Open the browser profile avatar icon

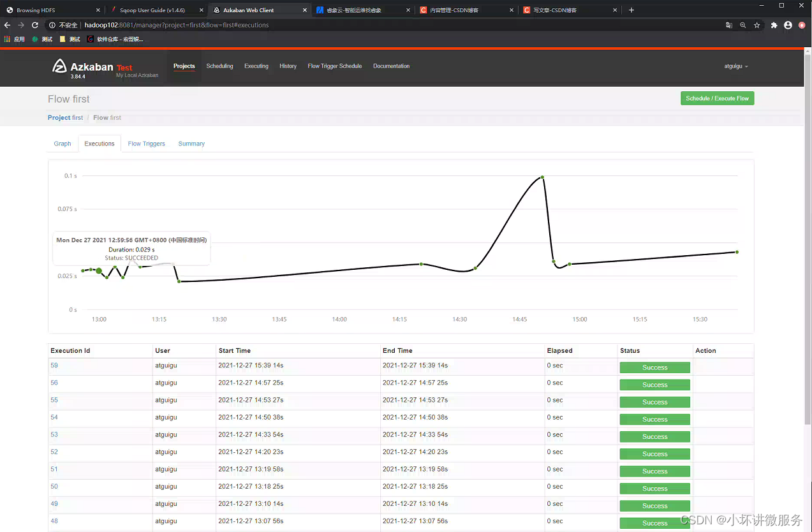pos(788,25)
